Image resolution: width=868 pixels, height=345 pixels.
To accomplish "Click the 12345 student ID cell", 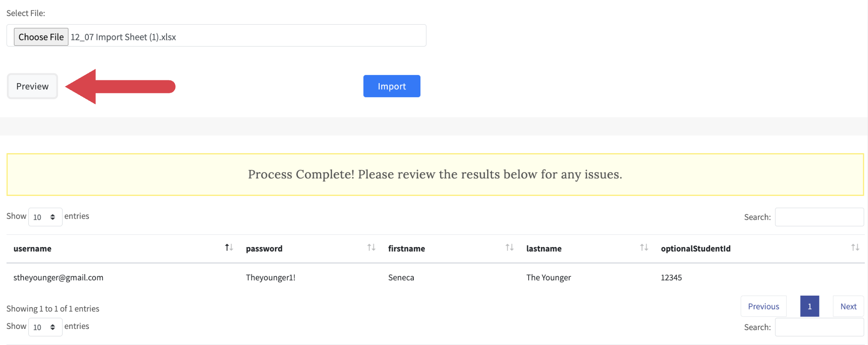I will [x=671, y=277].
